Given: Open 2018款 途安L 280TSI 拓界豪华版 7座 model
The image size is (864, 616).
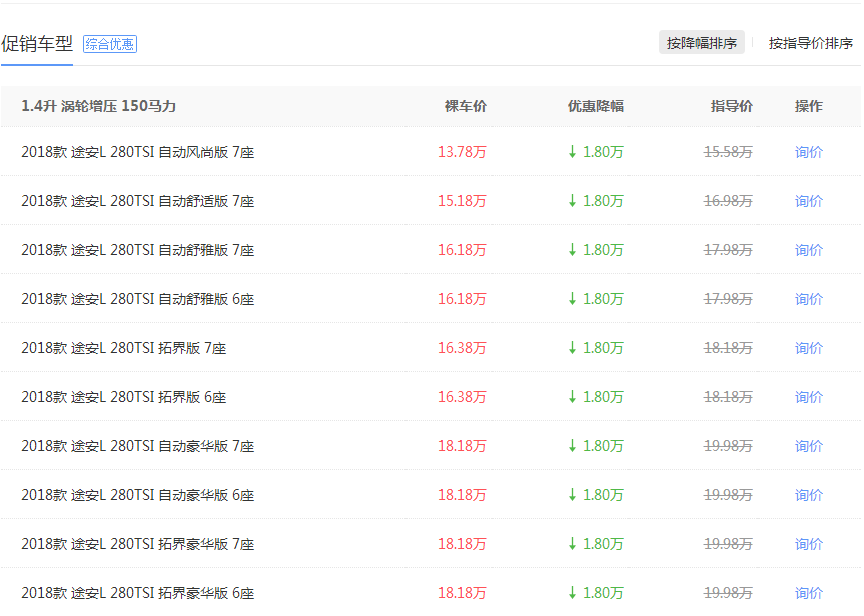Looking at the screenshot, I should pos(138,544).
